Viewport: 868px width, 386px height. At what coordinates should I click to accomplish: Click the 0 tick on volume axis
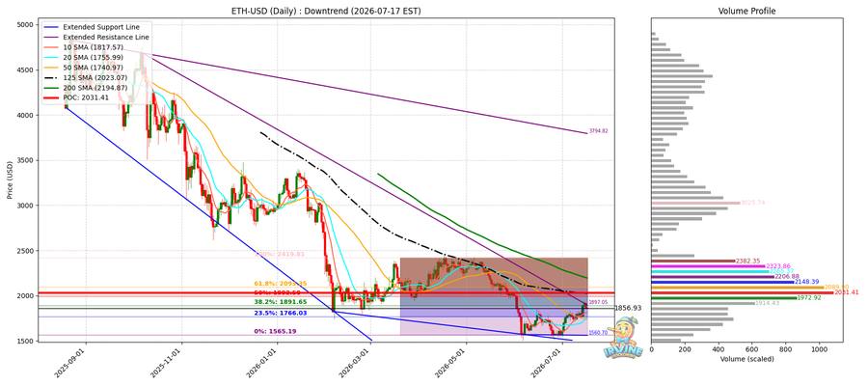tap(652, 349)
